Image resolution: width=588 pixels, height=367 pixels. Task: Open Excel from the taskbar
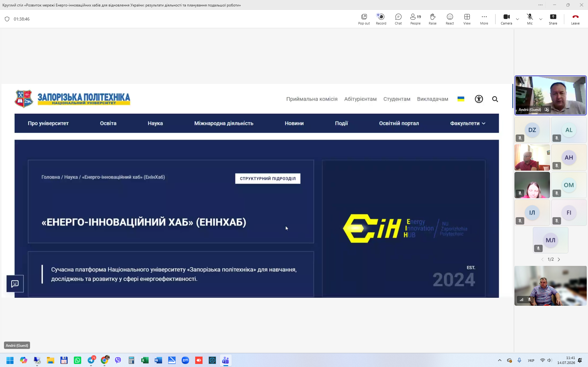click(145, 360)
